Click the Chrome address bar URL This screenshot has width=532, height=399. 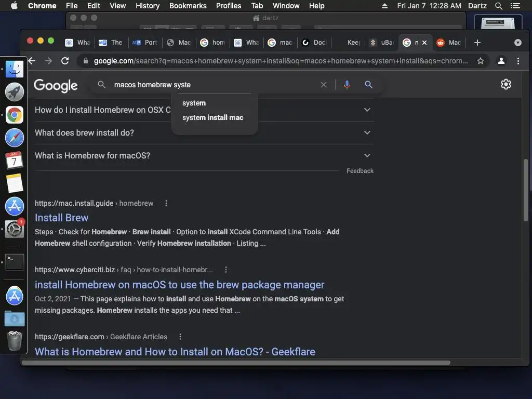(x=281, y=61)
